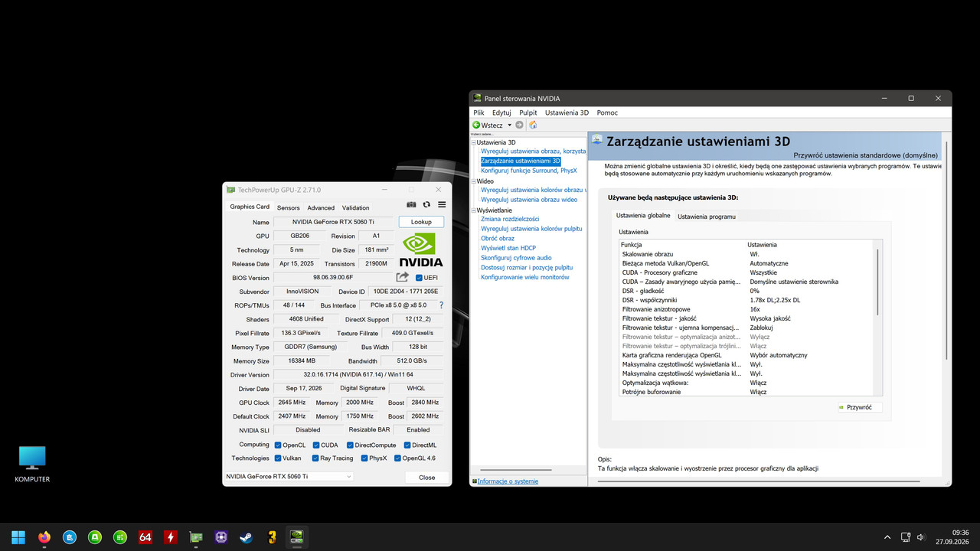The height and width of the screenshot is (551, 980).
Task: Show hidden system tray icons chevron
Action: pyautogui.click(x=887, y=537)
